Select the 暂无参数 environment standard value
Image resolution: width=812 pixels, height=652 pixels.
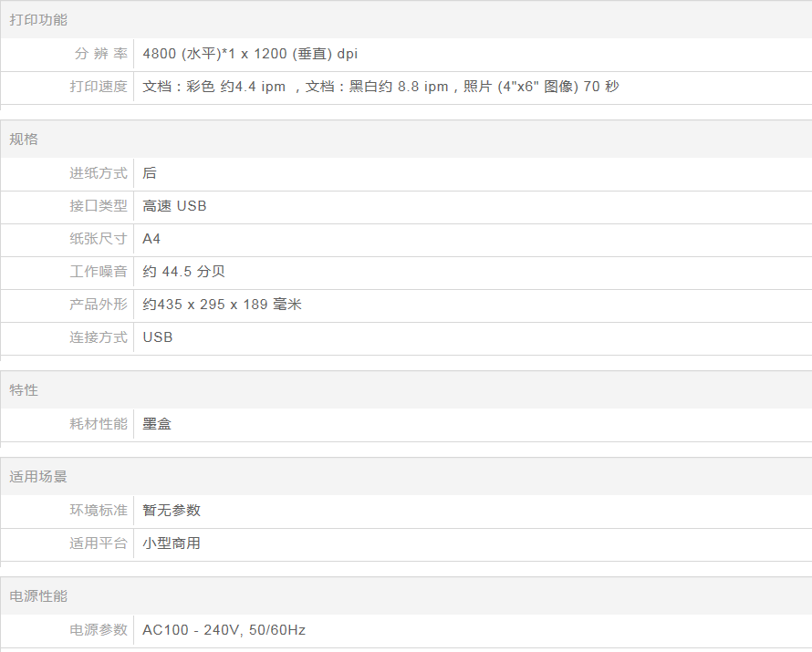pos(172,511)
